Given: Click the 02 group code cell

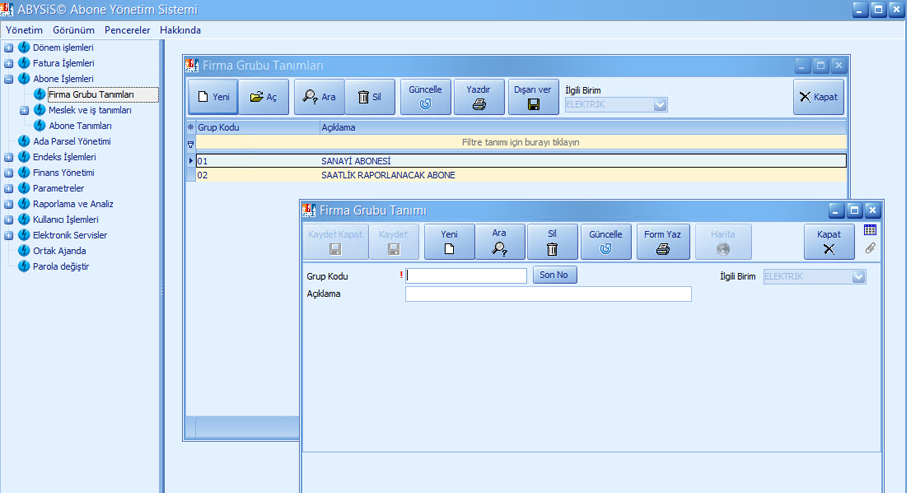Looking at the screenshot, I should coord(257,175).
